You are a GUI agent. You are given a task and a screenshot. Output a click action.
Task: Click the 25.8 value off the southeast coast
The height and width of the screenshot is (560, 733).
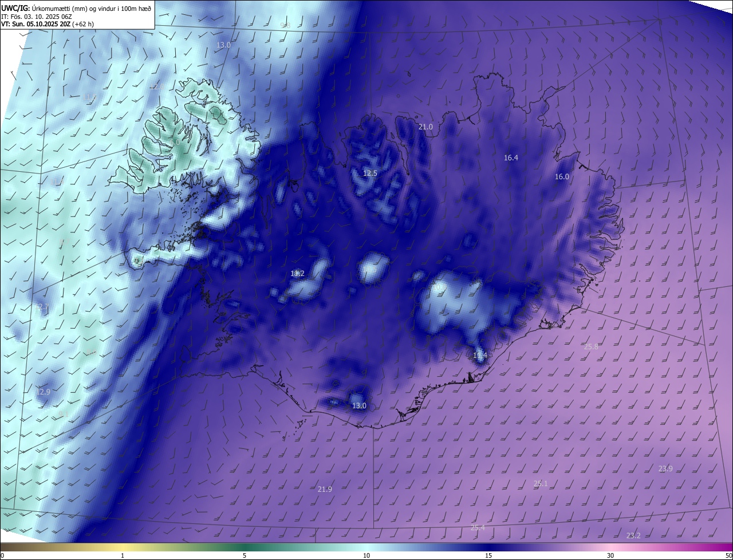(591, 346)
